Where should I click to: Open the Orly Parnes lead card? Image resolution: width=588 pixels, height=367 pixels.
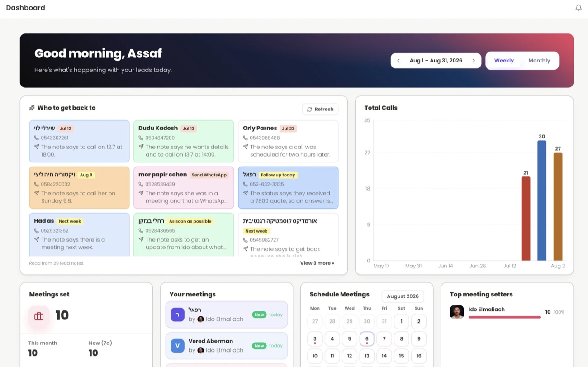coord(288,141)
